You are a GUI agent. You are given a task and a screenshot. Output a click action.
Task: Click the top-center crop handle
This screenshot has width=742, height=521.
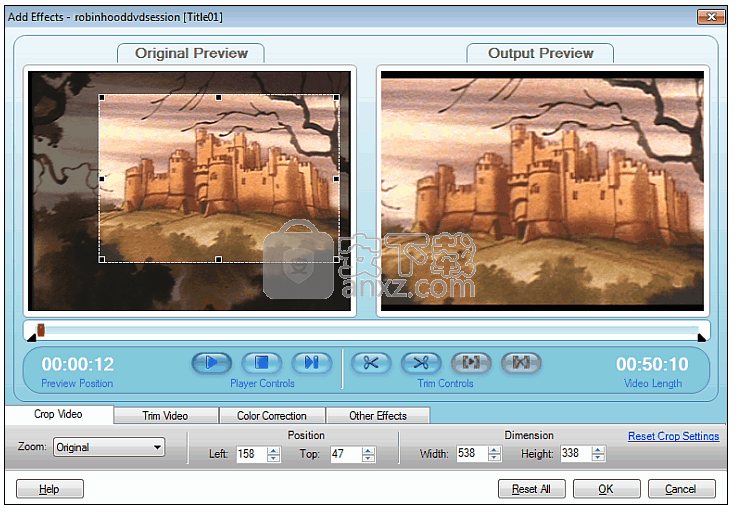[x=219, y=97]
